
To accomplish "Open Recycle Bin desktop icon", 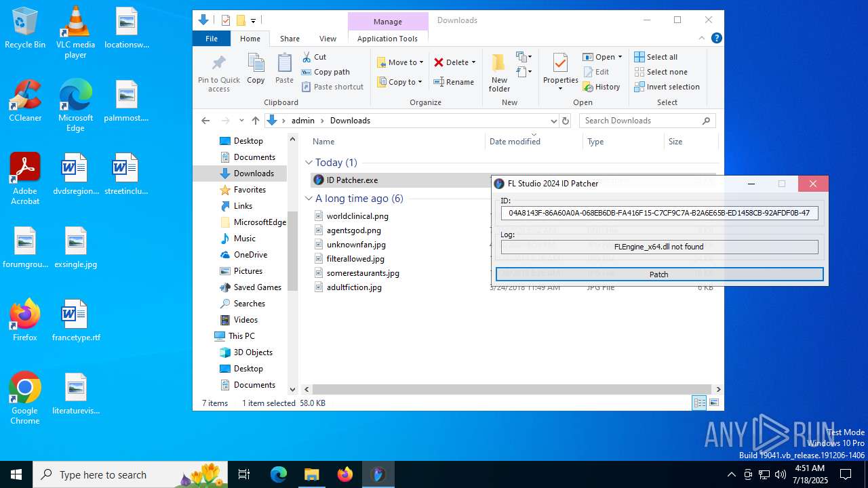I will click(25, 28).
